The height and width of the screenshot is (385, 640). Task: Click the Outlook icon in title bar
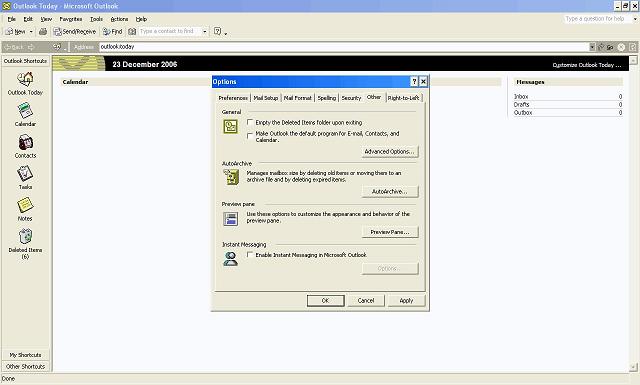(x=7, y=6)
